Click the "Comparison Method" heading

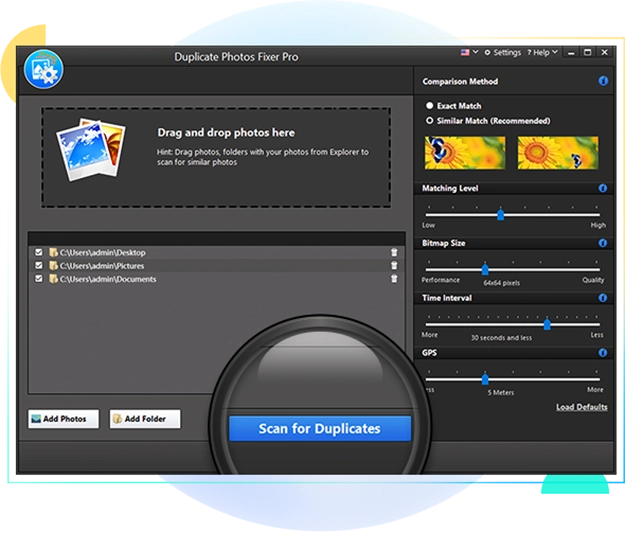[460, 81]
